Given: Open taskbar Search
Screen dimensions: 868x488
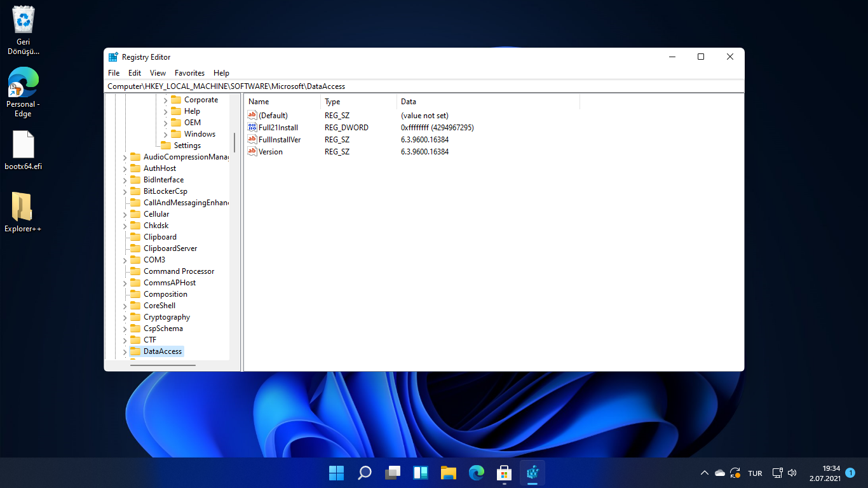Looking at the screenshot, I should pos(365,473).
